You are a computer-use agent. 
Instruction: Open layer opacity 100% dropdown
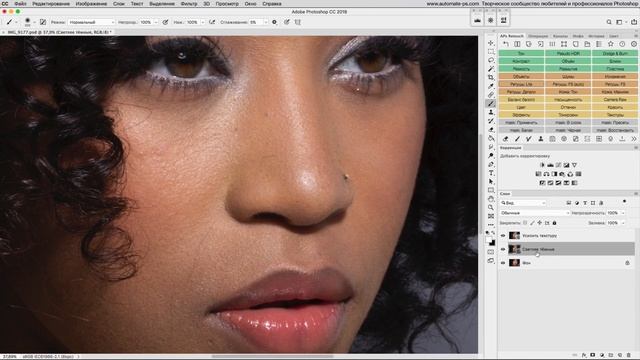click(623, 213)
